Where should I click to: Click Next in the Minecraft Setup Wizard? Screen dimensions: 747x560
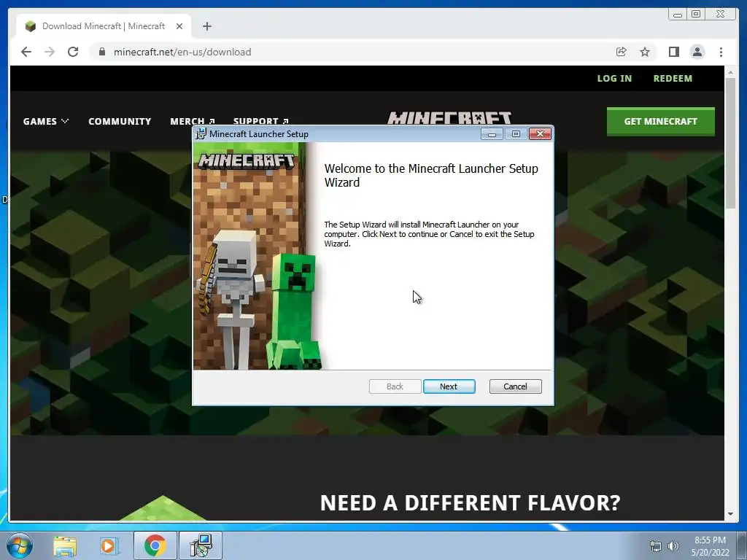pyautogui.click(x=449, y=386)
